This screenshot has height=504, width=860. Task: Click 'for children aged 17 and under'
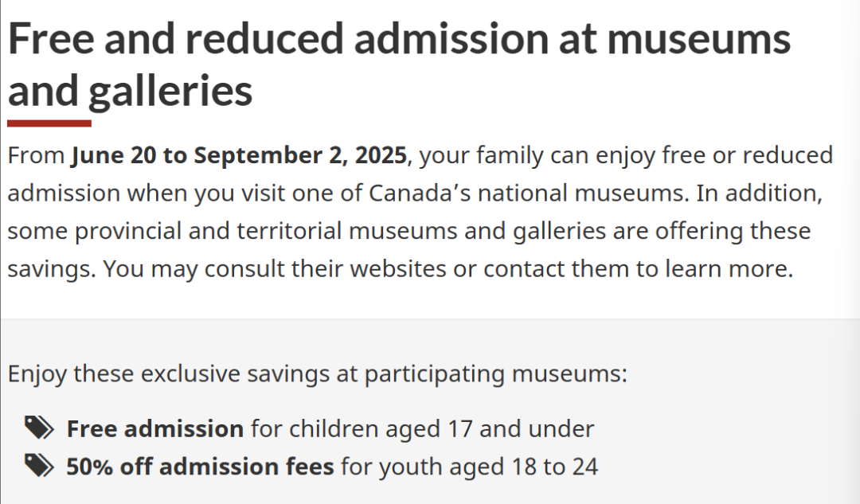tap(422, 429)
